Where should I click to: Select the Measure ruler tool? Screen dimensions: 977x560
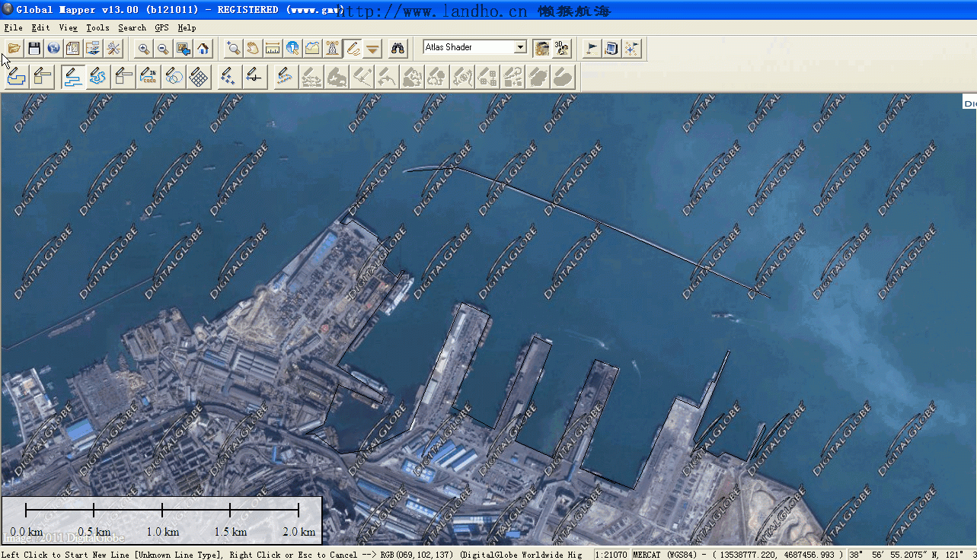pyautogui.click(x=273, y=49)
